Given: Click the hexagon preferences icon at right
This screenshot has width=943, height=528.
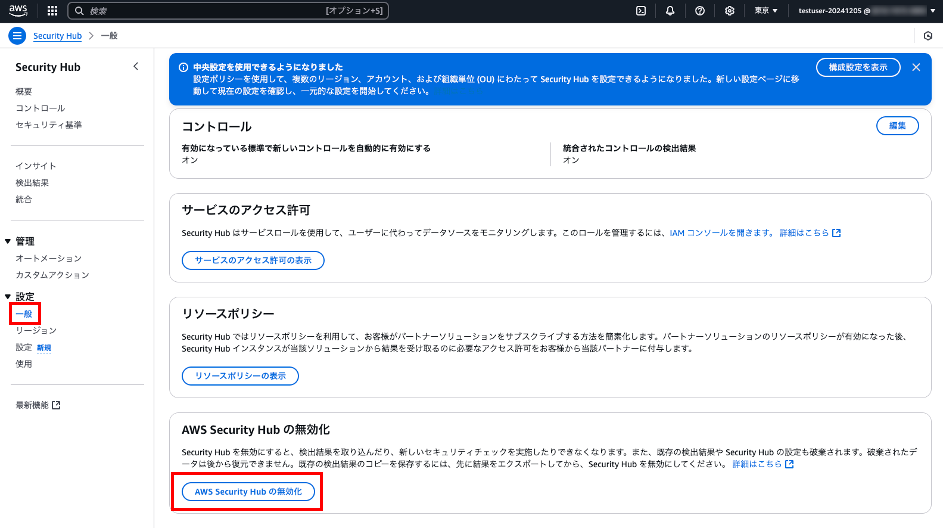Looking at the screenshot, I should coord(928,36).
